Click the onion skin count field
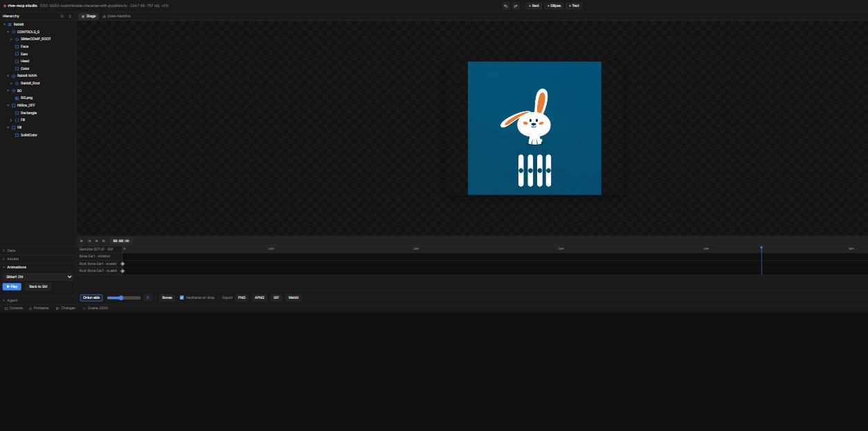Screen dimensions: 868x431 (x=147, y=297)
